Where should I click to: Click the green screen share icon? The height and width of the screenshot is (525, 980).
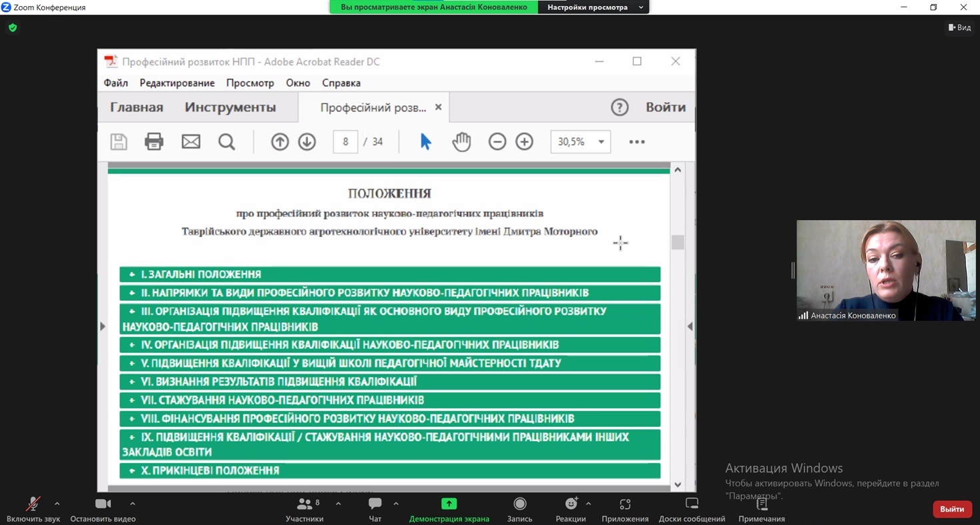click(449, 504)
